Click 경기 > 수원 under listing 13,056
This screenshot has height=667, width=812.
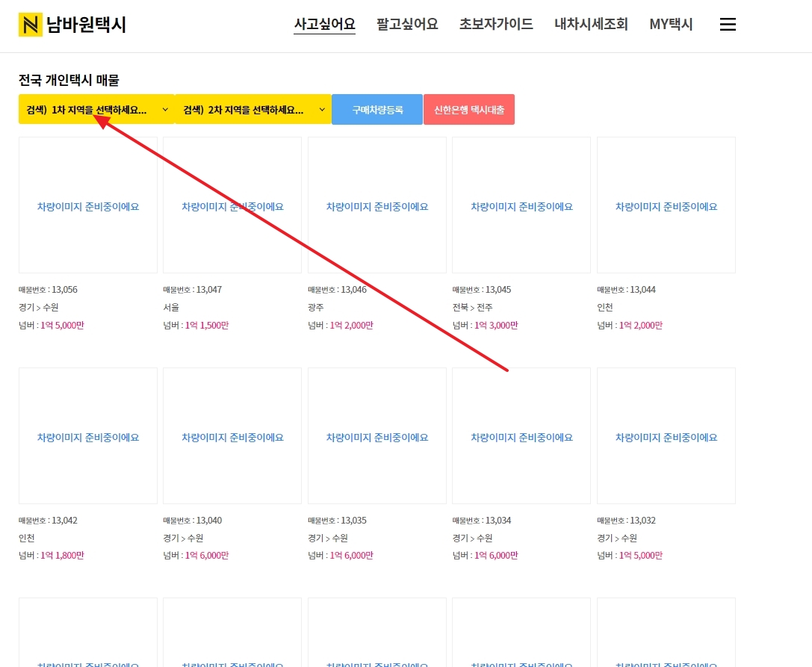coord(38,307)
